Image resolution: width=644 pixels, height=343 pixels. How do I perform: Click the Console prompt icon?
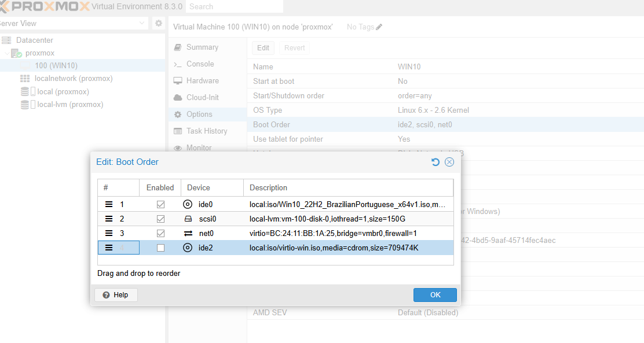point(178,64)
